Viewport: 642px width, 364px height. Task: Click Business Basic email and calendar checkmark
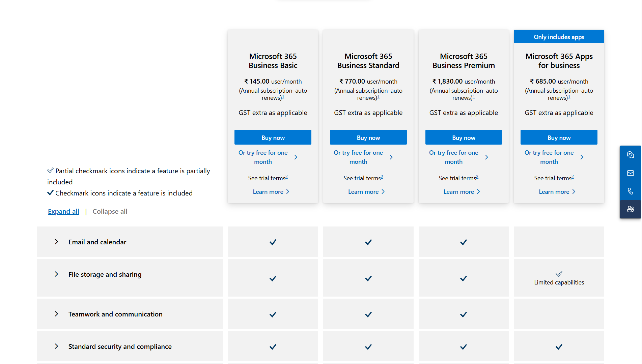(x=273, y=242)
